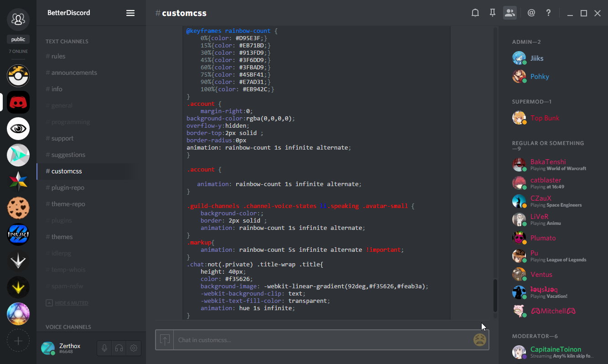The image size is (608, 364).
Task: Click the TEXT CHANNELS header
Action: [67, 42]
